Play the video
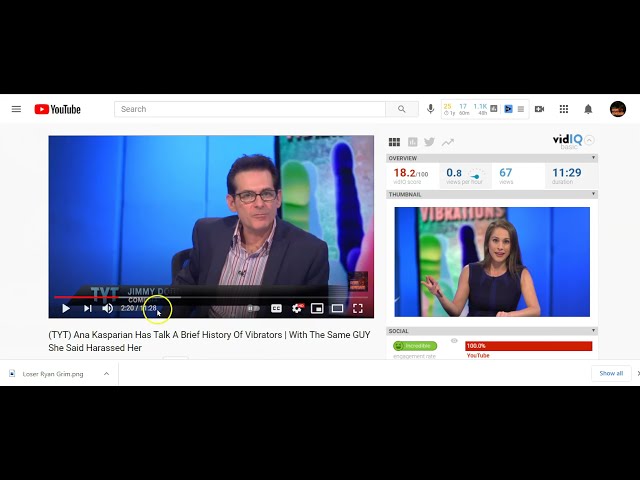 click(66, 309)
